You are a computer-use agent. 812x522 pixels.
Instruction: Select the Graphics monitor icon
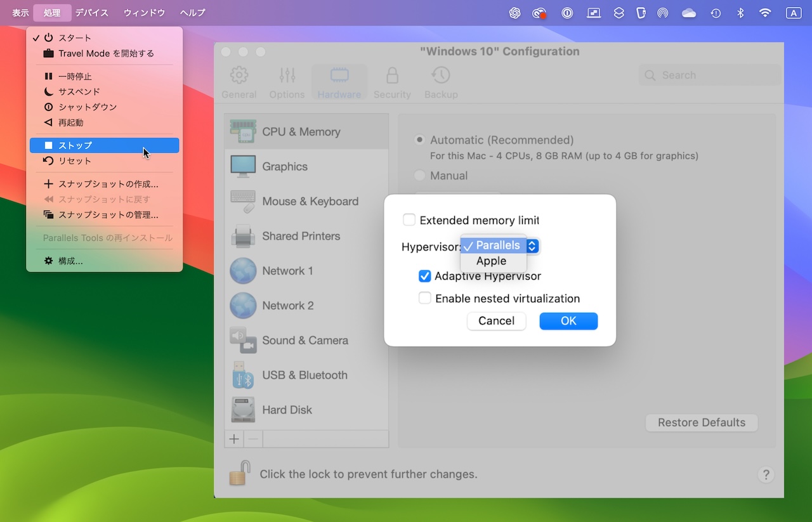[x=243, y=167]
